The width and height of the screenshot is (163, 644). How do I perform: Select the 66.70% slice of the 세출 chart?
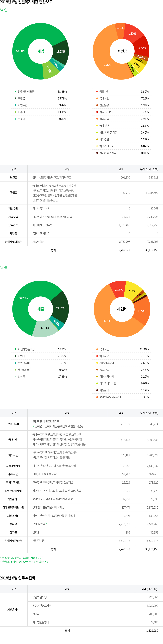pyautogui.click(x=23, y=298)
